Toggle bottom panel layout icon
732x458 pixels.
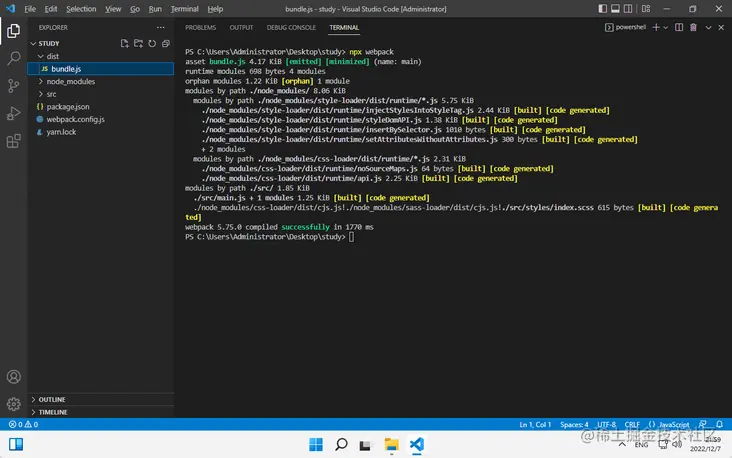(615, 9)
